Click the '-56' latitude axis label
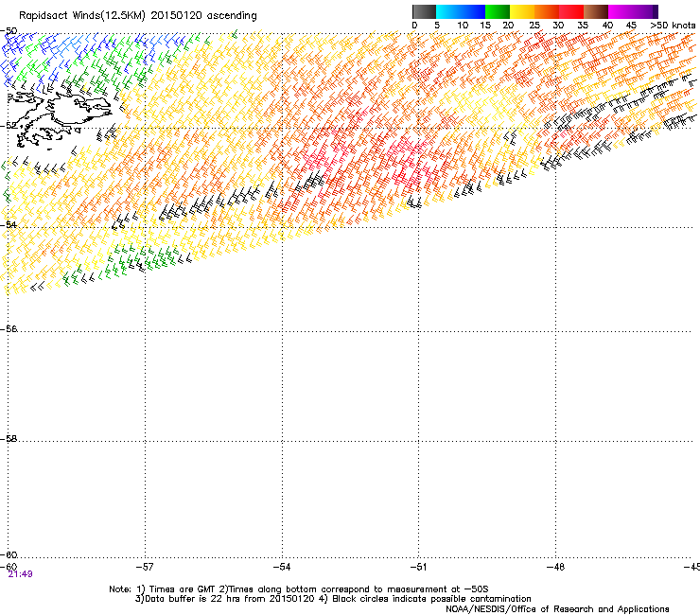This screenshot has width=700, height=615. coord(9,329)
